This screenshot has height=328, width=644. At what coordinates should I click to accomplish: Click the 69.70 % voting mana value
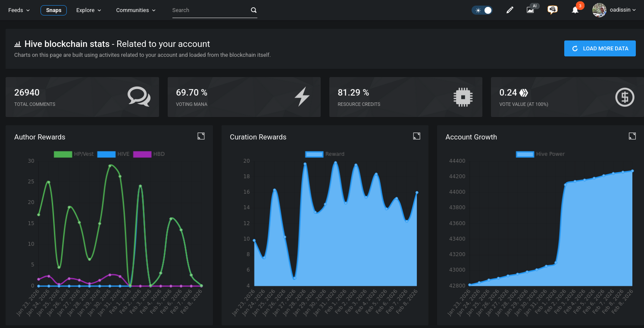click(x=192, y=93)
